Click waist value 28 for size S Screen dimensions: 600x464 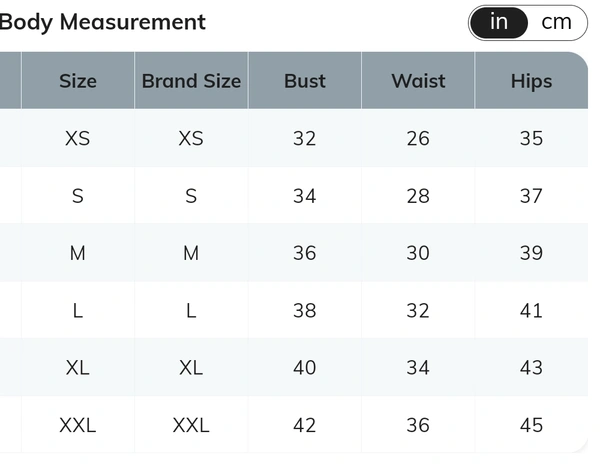point(418,196)
